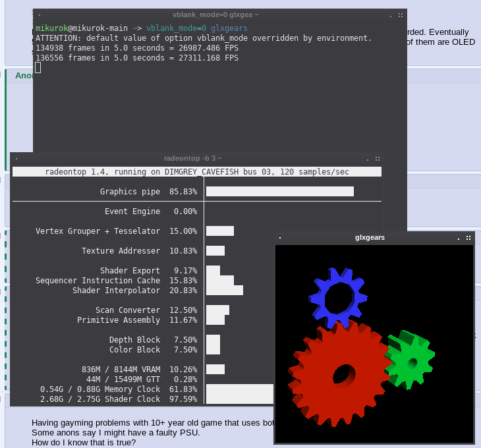
Task: Click the ATTENTION warning line
Action: point(204,38)
